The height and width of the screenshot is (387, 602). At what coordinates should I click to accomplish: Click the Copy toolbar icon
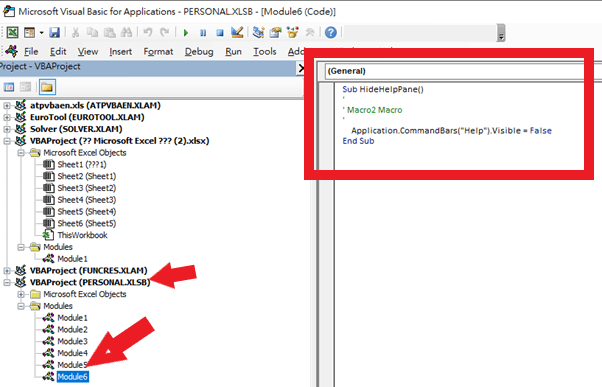click(x=92, y=32)
